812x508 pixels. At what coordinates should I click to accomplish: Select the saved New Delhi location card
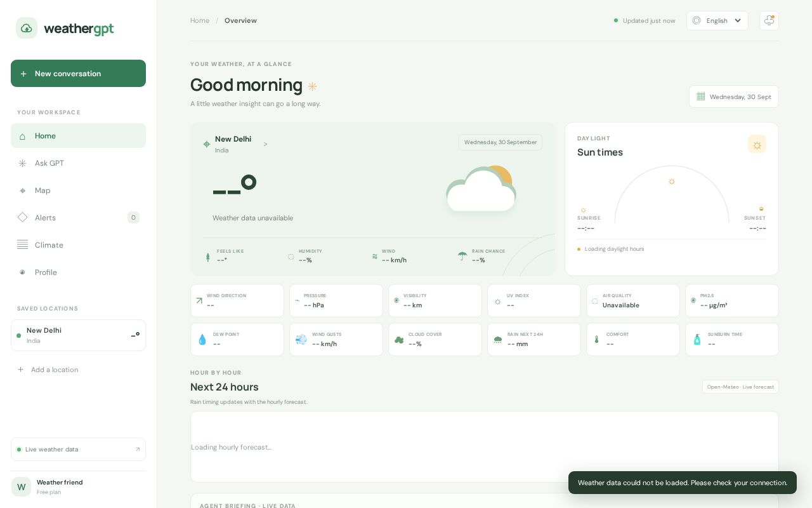tap(78, 335)
